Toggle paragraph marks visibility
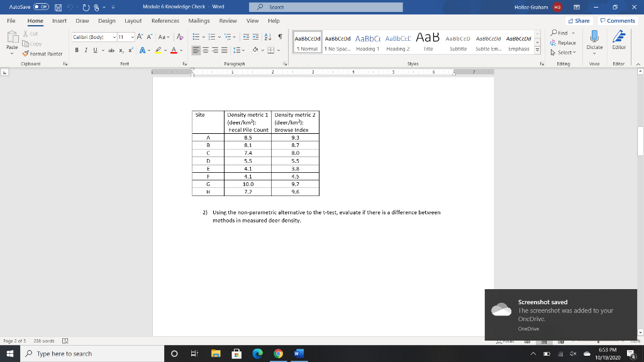Screen dimensions: 644x362 [280, 36]
